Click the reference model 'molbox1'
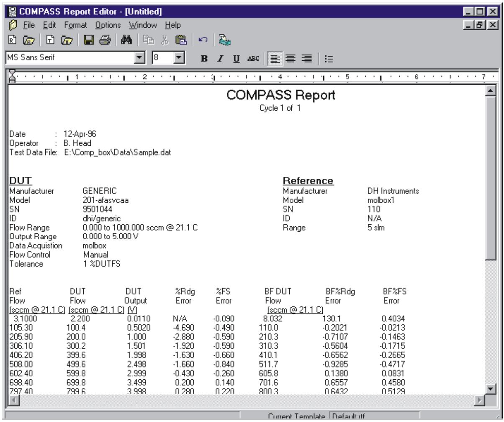Image resolution: width=504 pixels, height=422 pixels. (x=381, y=199)
